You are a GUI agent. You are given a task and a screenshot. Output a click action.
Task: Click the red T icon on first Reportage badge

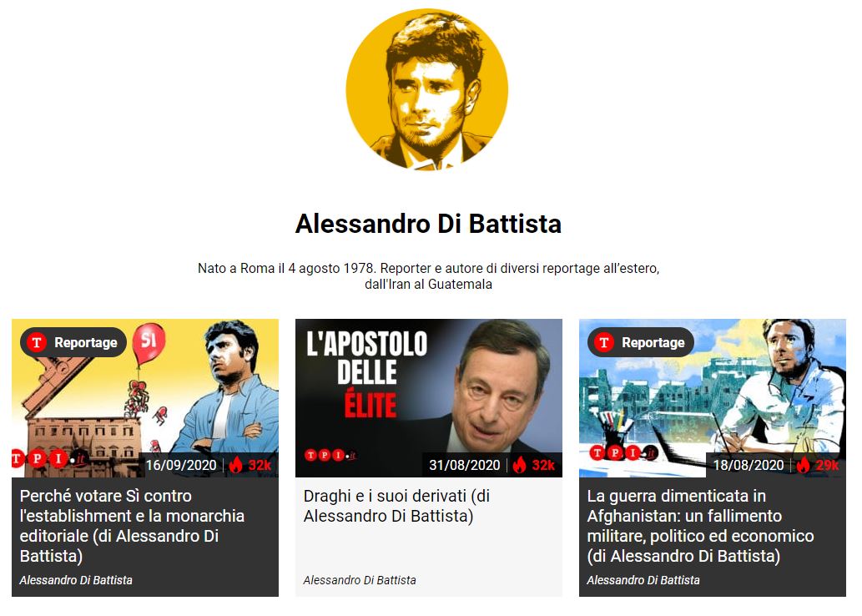click(37, 342)
